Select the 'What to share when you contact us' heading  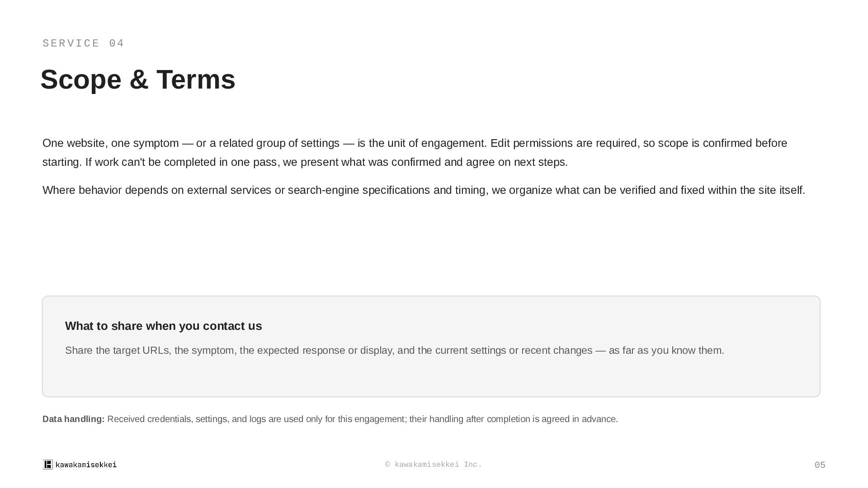(164, 326)
